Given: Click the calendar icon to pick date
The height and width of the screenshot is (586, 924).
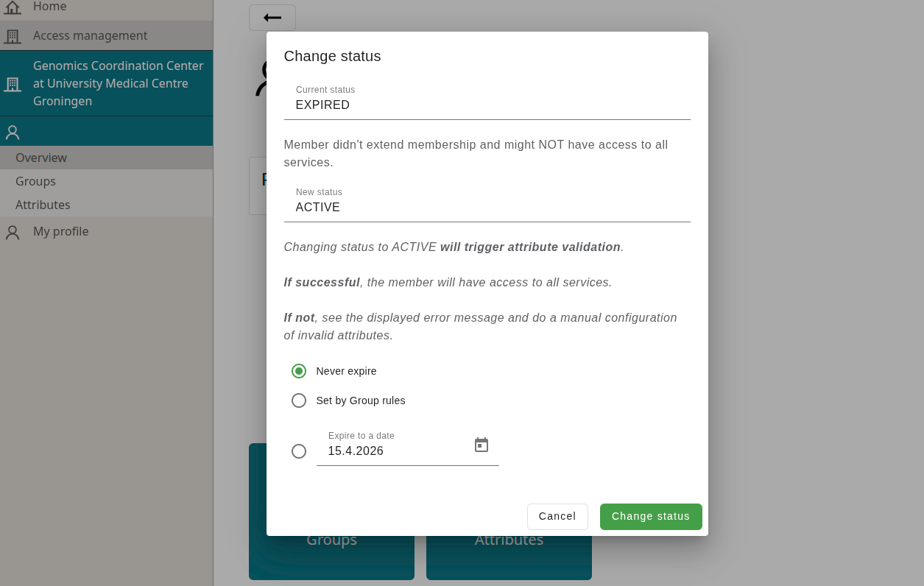Looking at the screenshot, I should pyautogui.click(x=482, y=445).
